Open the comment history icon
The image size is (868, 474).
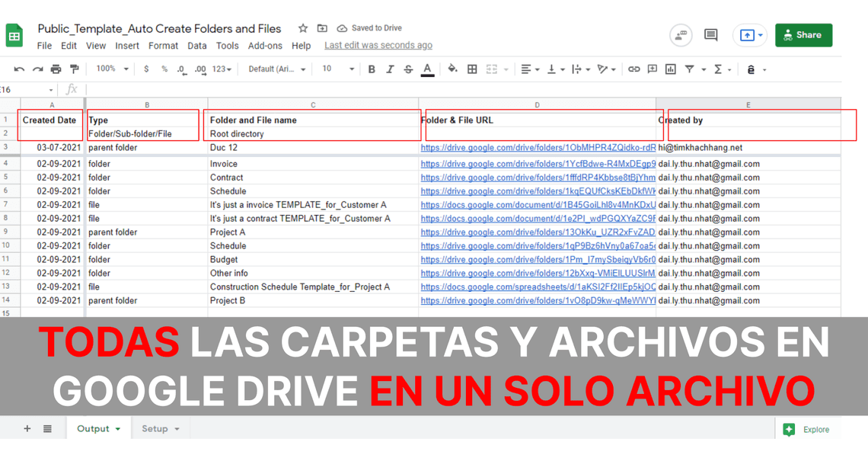(x=710, y=35)
